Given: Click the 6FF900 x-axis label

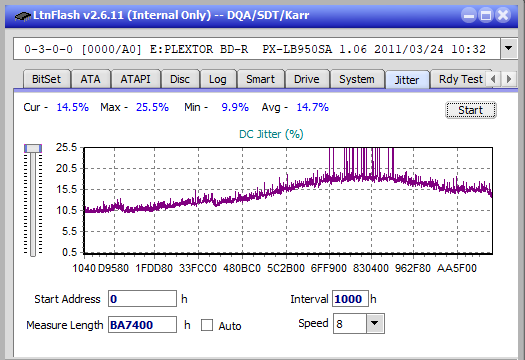Looking at the screenshot, I should 328,268.
